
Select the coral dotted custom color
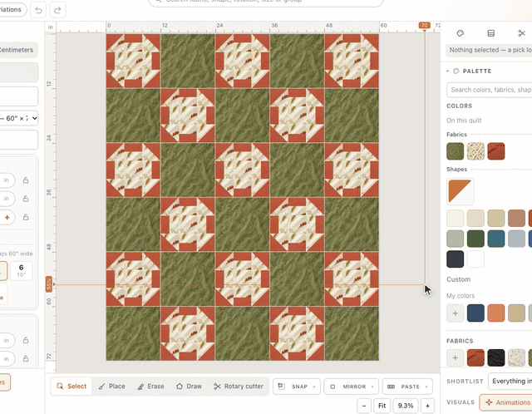click(496, 313)
